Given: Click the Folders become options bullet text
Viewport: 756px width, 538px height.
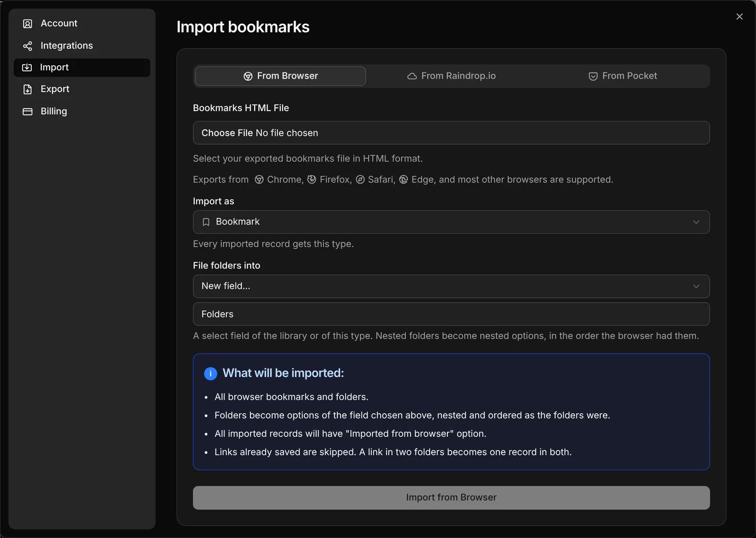Looking at the screenshot, I should pyautogui.click(x=412, y=416).
